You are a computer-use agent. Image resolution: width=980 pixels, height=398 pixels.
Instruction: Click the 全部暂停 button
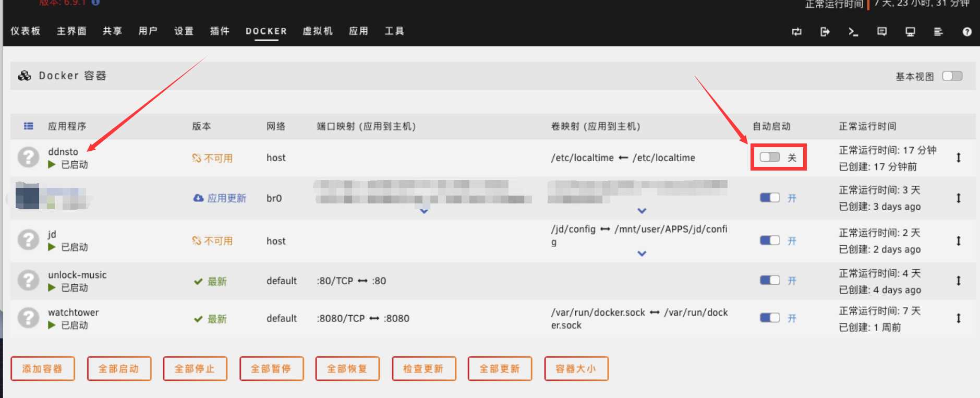pyautogui.click(x=271, y=369)
